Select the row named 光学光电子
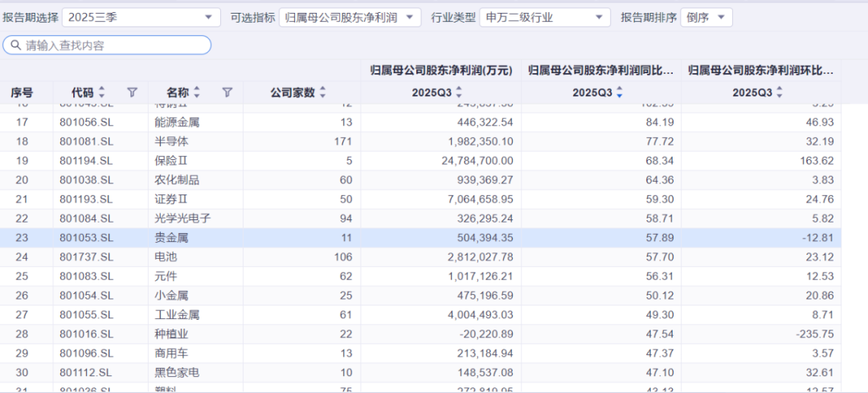 (420, 219)
